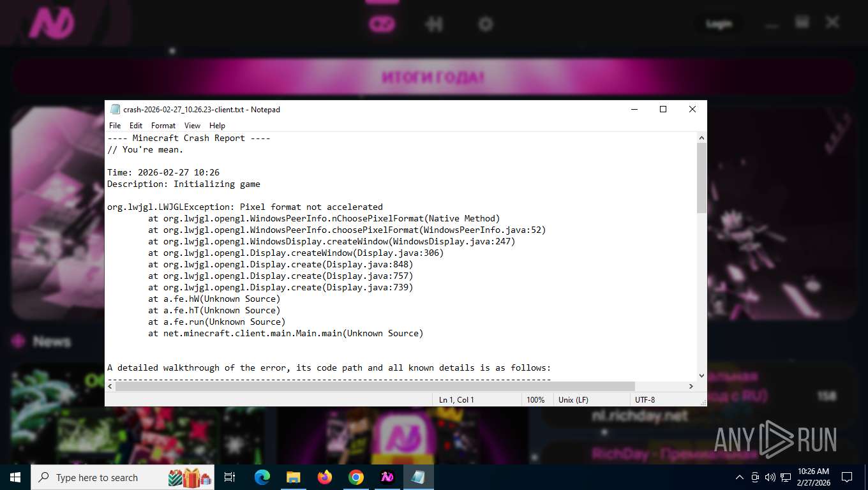Select the gamepad icon in launcher top bar
868x490 pixels.
coord(382,24)
